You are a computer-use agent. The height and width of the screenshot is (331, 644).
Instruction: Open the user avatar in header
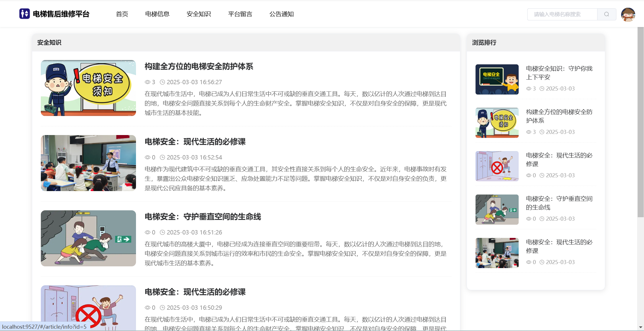point(628,14)
